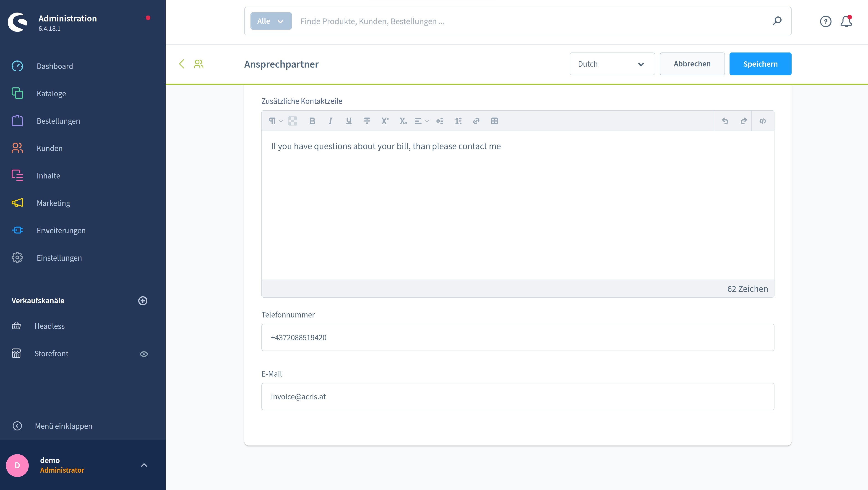Screen dimensions: 868x490
Task: Click the Strikethrough formatting icon
Action: pos(367,121)
